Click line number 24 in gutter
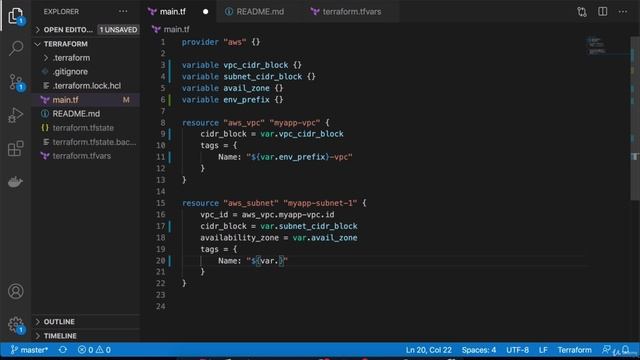The image size is (640, 360). 161,307
